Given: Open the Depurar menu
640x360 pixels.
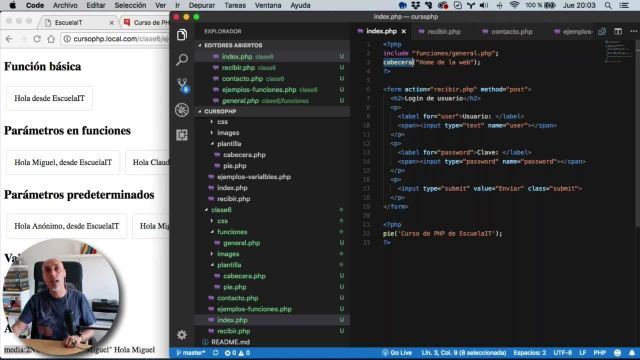Looking at the screenshot, I should point(202,5).
